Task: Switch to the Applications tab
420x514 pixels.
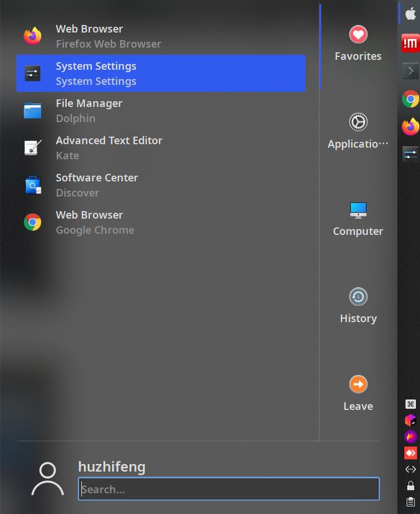Action: pos(358,131)
